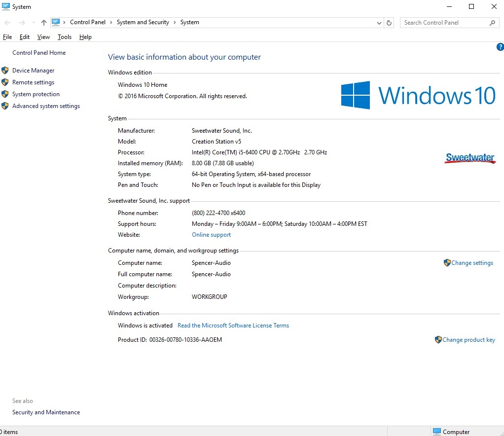
Task: Click the blue help question mark icon
Action: (500, 47)
